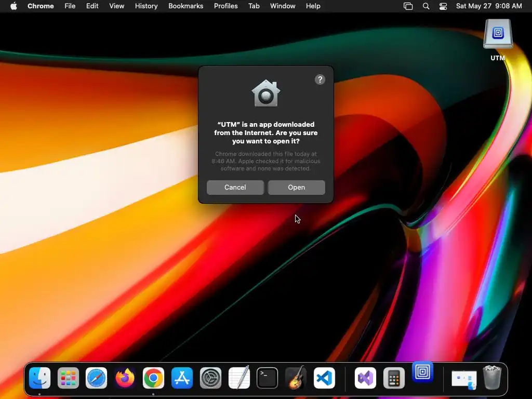Viewport: 532px width, 399px height.
Task: Open purple Visual Studio dock icon
Action: pyautogui.click(x=365, y=378)
